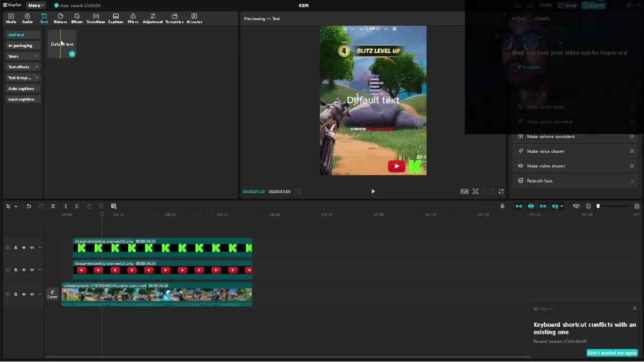Toggle Make voice clearer

coord(632,151)
